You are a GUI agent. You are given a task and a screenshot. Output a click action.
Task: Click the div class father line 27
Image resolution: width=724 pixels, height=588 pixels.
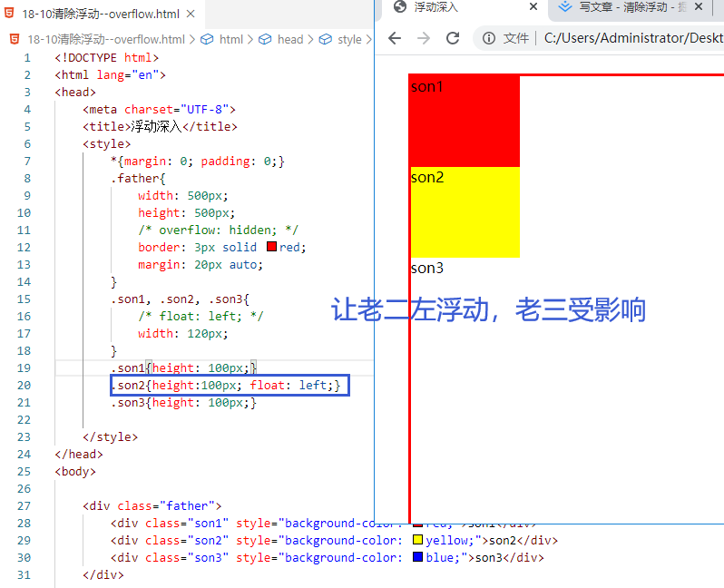pos(152,506)
